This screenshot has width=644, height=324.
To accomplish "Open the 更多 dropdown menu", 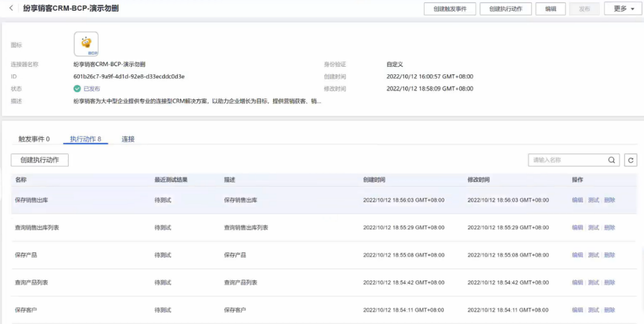I will pos(624,9).
